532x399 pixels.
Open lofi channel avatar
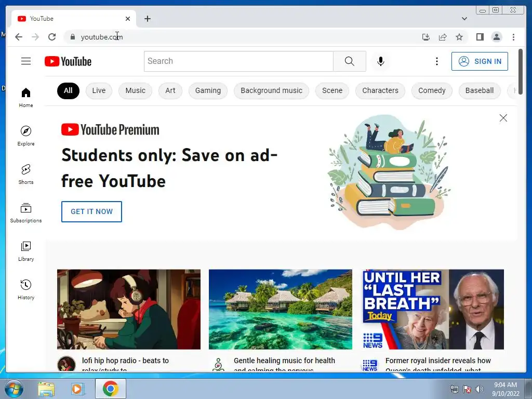[x=66, y=364]
